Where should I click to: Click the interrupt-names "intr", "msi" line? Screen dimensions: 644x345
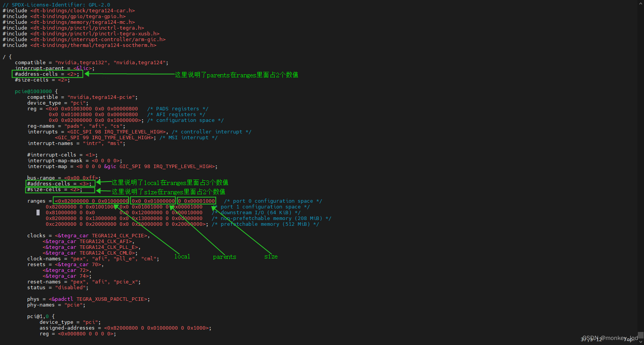coord(76,143)
